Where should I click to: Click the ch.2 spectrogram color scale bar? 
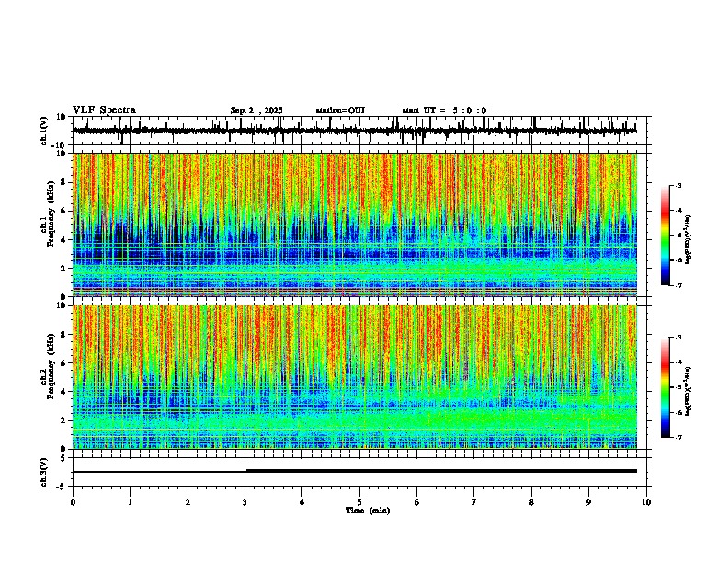[x=665, y=387]
